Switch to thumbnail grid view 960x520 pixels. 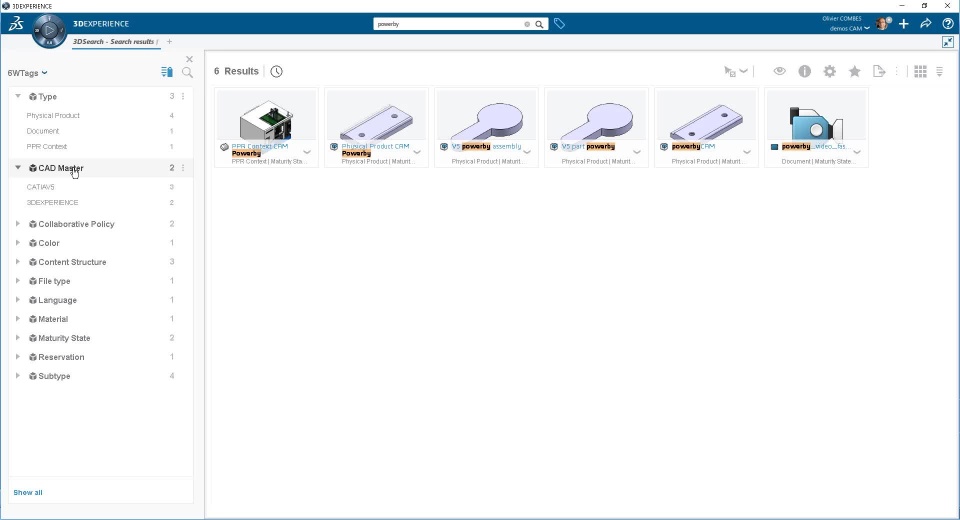point(920,72)
